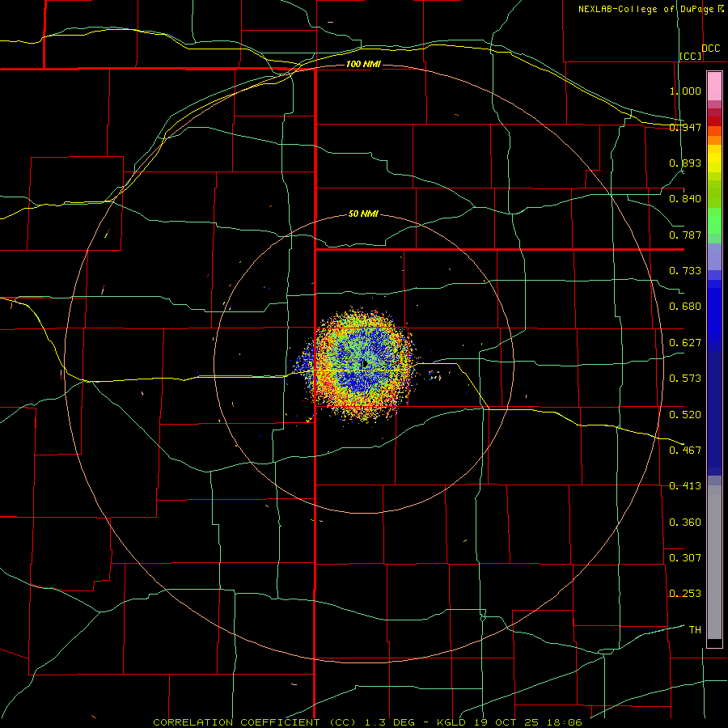Select the 0.680 value on the color scale

point(685,307)
